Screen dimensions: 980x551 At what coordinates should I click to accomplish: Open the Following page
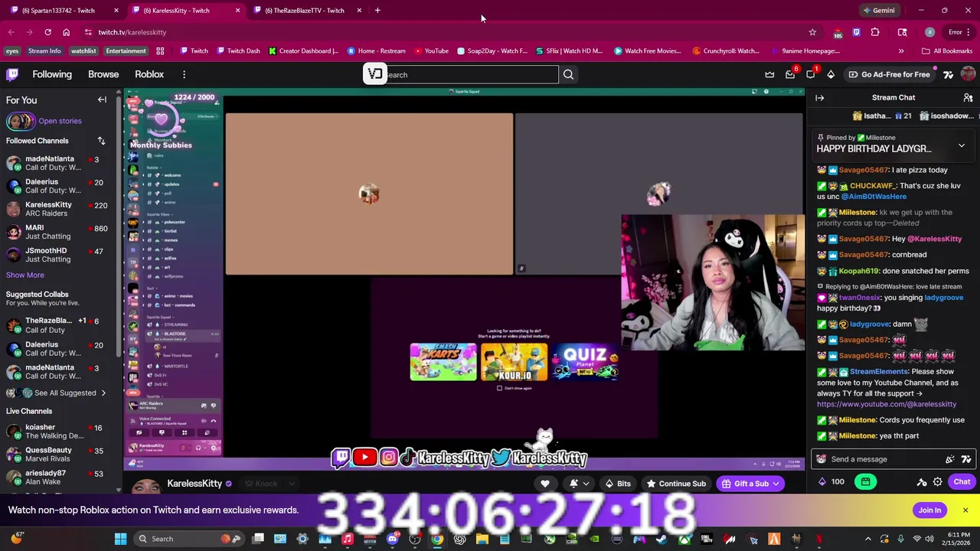pyautogui.click(x=52, y=74)
